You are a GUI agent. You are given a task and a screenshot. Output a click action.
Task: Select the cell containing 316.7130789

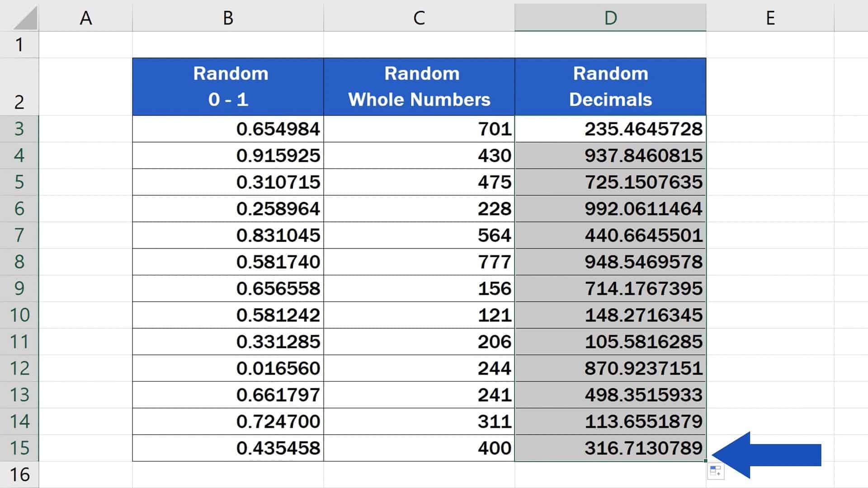pyautogui.click(x=610, y=447)
